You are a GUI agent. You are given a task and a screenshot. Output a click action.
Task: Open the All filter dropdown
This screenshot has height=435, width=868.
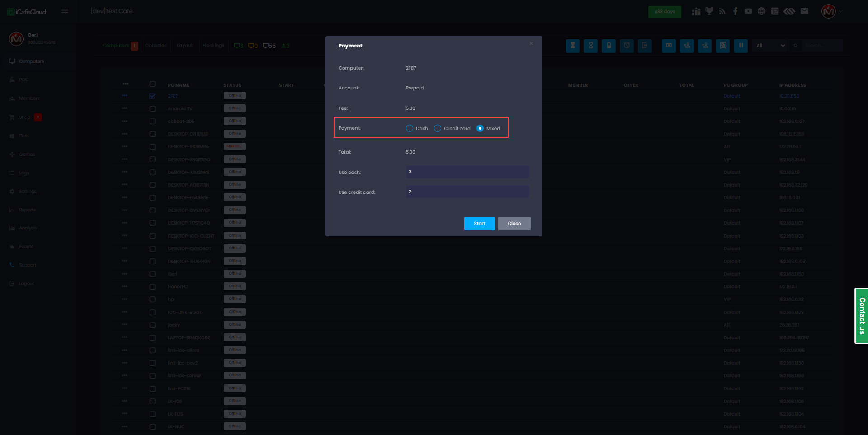coord(770,46)
